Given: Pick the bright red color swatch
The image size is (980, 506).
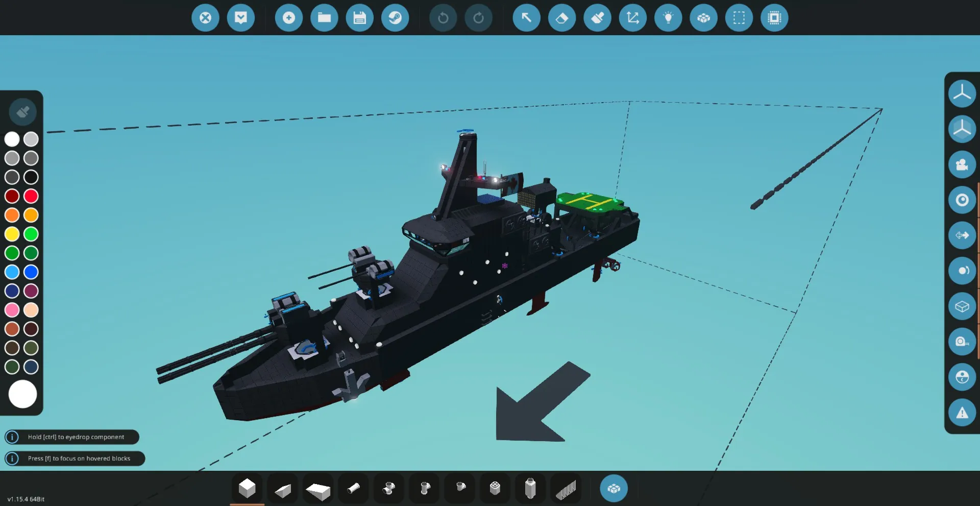Looking at the screenshot, I should 31,196.
